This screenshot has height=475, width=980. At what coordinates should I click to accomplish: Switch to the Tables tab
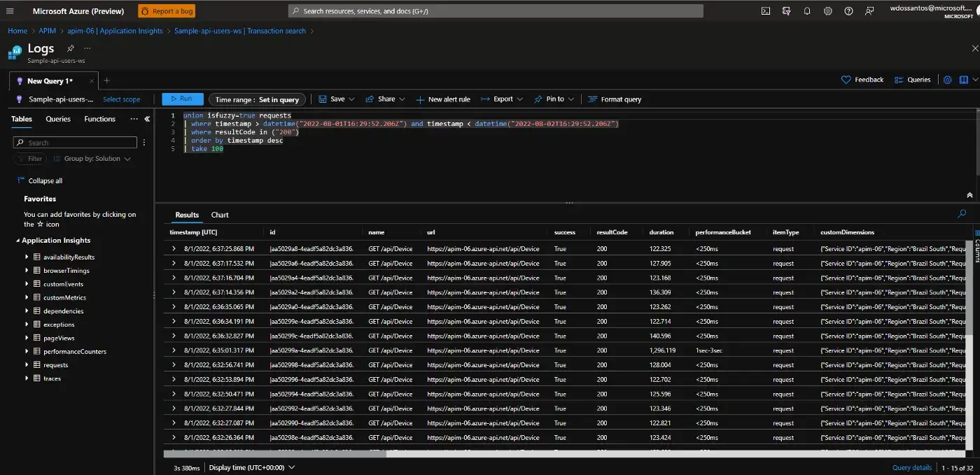tap(22, 119)
